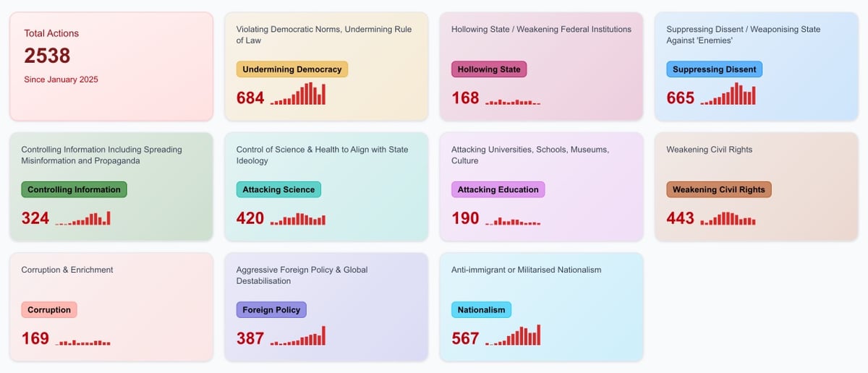Click the Hollowing State count 168

pos(465,98)
